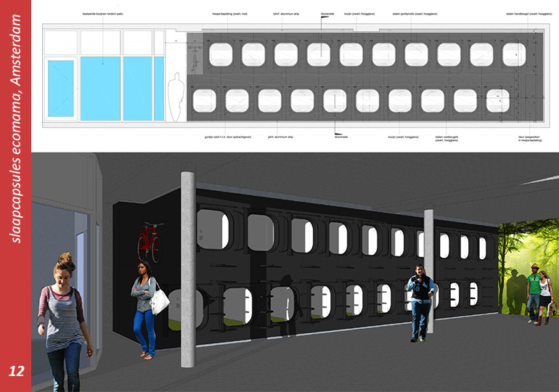Click the label "trespa-beplating (zwart, mat)"

point(230,14)
